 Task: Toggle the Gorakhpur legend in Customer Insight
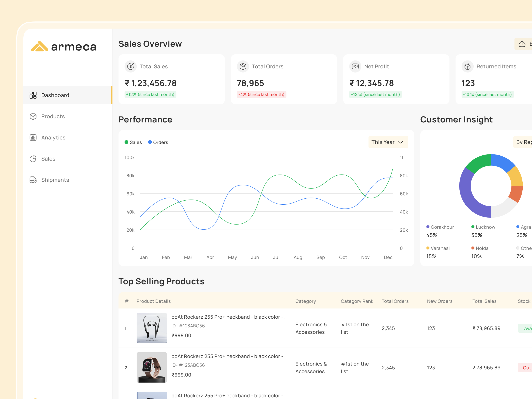[440, 227]
